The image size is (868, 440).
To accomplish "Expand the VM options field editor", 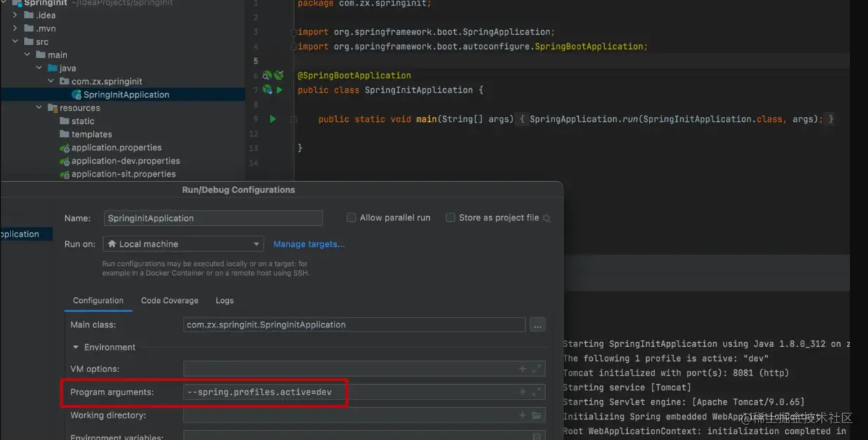I will click(536, 369).
